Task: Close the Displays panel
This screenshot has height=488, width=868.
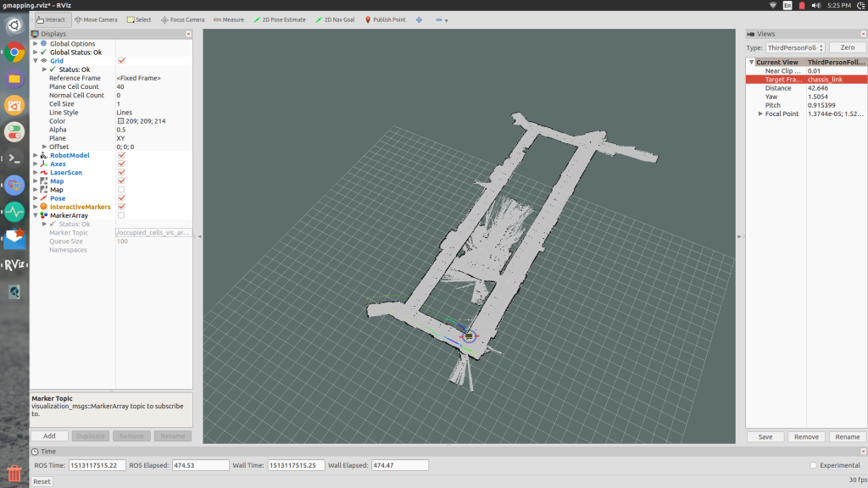Action: pos(188,34)
